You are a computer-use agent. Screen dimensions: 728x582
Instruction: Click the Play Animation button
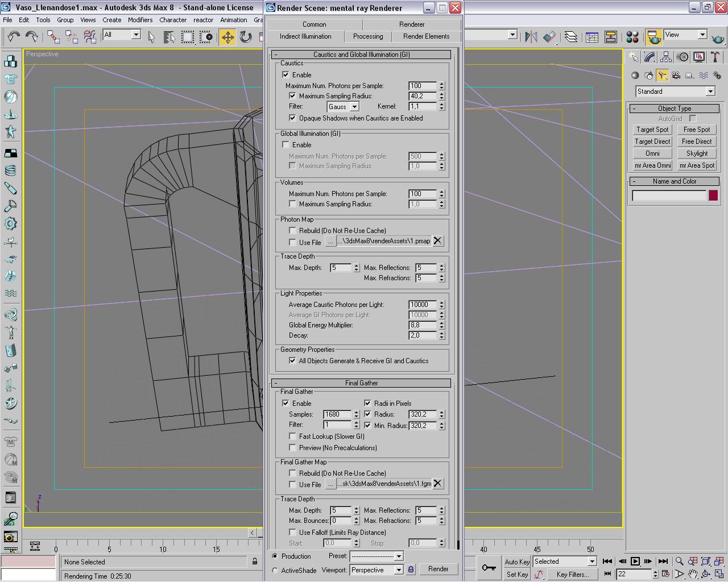tap(635, 562)
